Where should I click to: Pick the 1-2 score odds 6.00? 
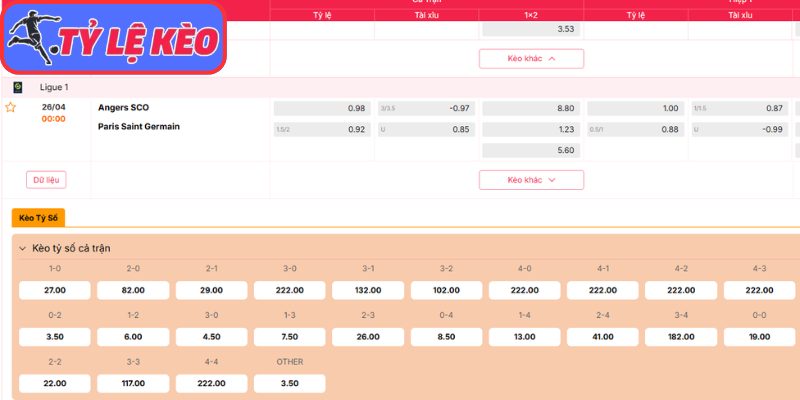(133, 337)
